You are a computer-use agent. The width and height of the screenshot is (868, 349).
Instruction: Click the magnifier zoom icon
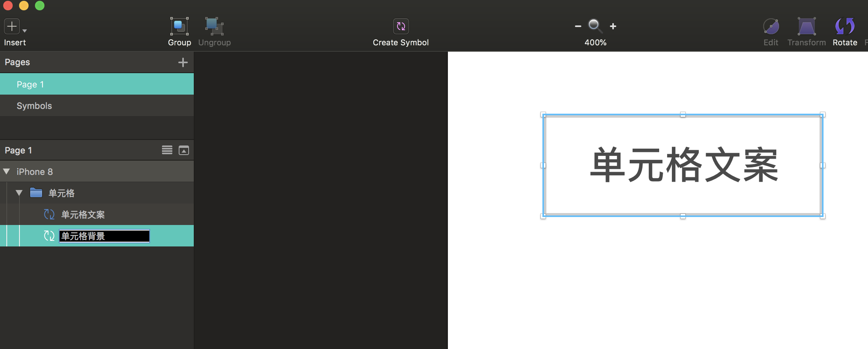coord(595,26)
